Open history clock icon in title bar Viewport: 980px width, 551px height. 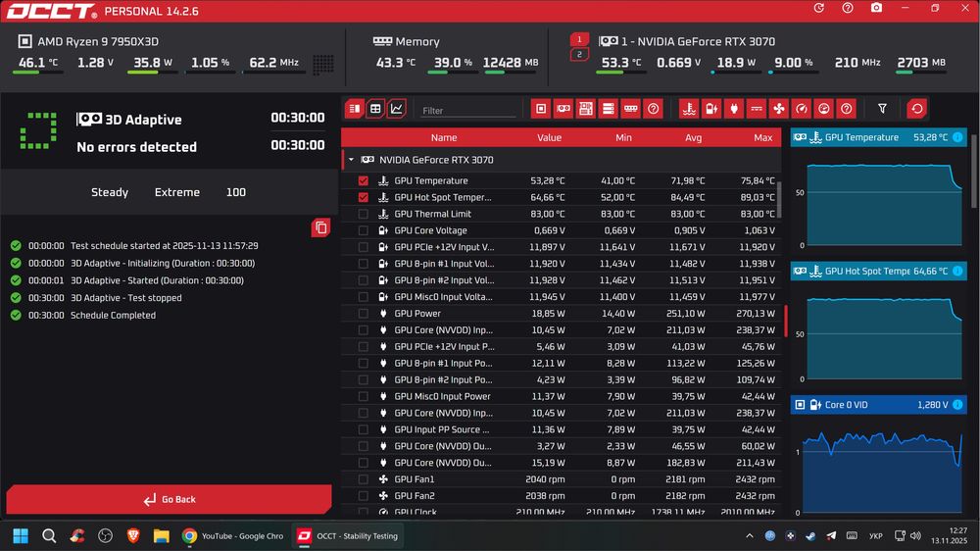(818, 8)
